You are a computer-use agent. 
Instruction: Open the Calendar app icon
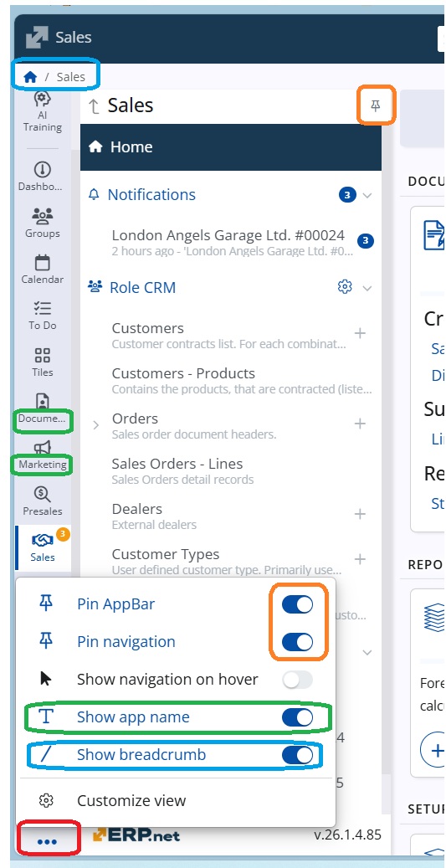coord(43,262)
